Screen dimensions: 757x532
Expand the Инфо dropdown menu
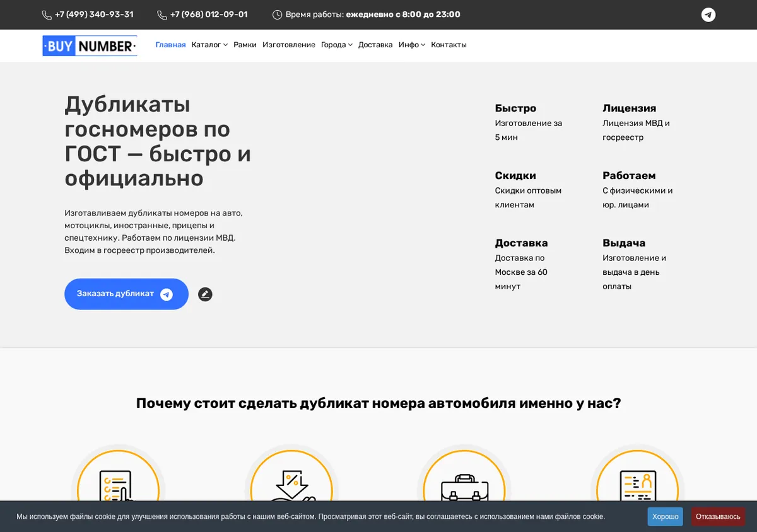coord(412,45)
